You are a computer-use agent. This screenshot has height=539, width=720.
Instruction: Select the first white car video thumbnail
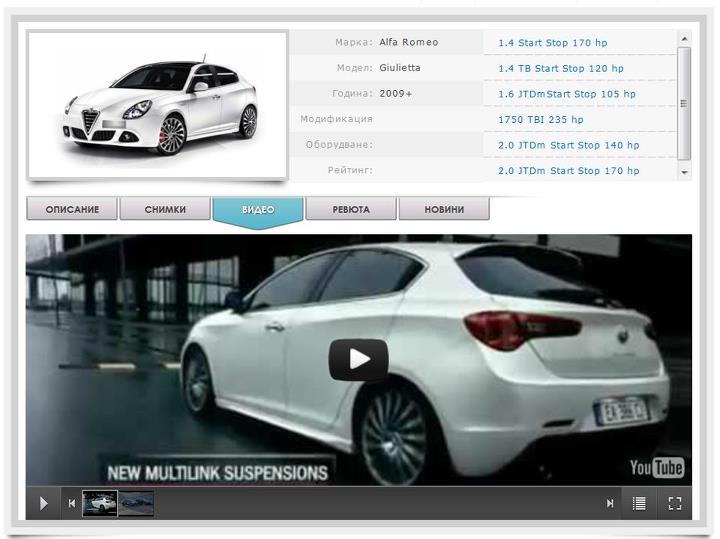pos(100,503)
